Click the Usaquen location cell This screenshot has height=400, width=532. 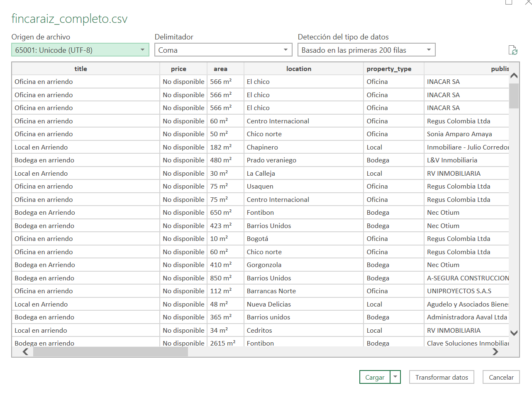pos(303,186)
